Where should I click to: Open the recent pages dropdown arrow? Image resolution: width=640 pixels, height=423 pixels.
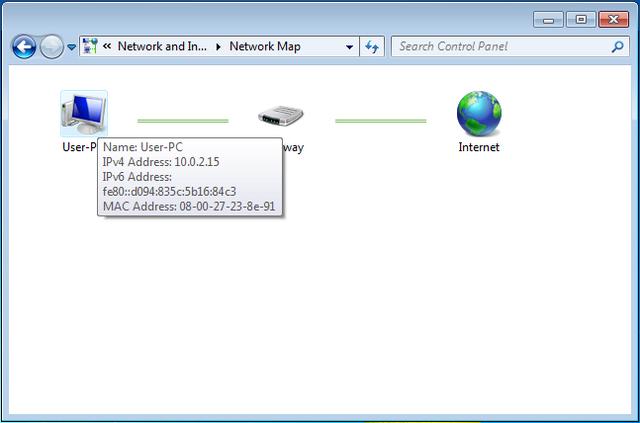point(71,47)
